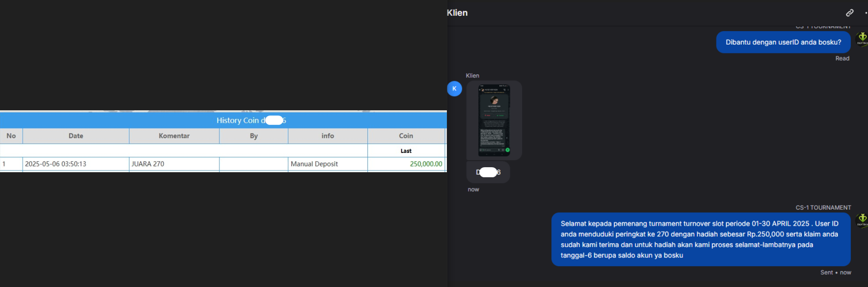Click the 'info' column header

pos(328,136)
